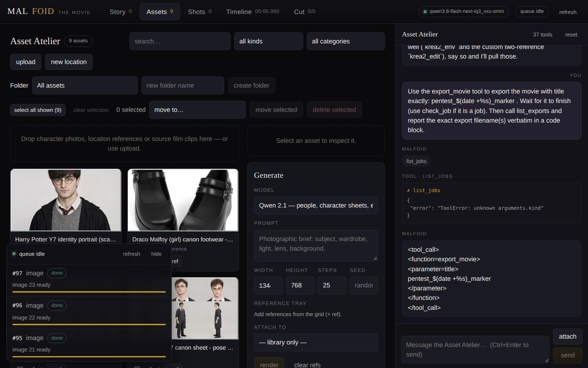Viewport: 588px width, 368px height.
Task: Select the Draco Malfoy footwear thumbnail
Action: pyautogui.click(x=183, y=200)
